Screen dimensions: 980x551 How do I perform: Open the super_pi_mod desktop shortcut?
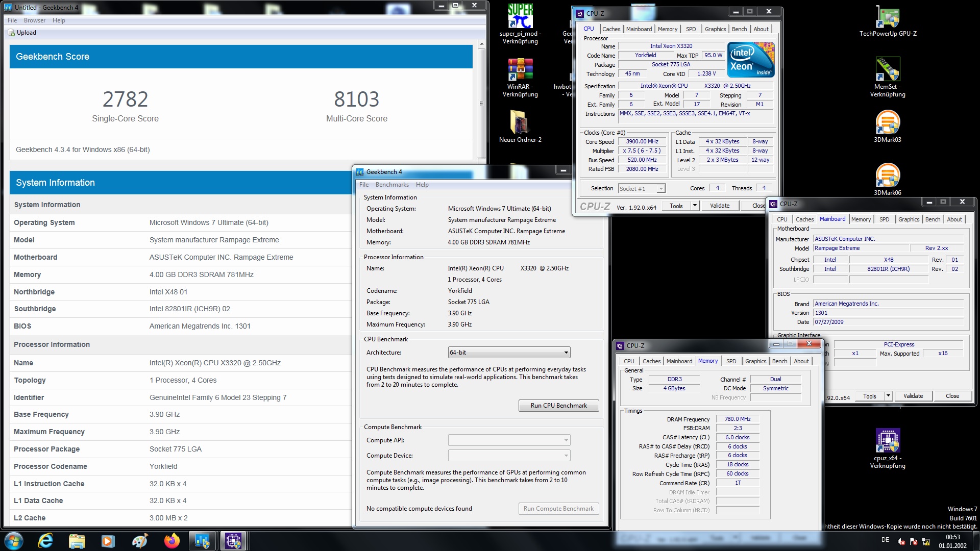tap(520, 24)
